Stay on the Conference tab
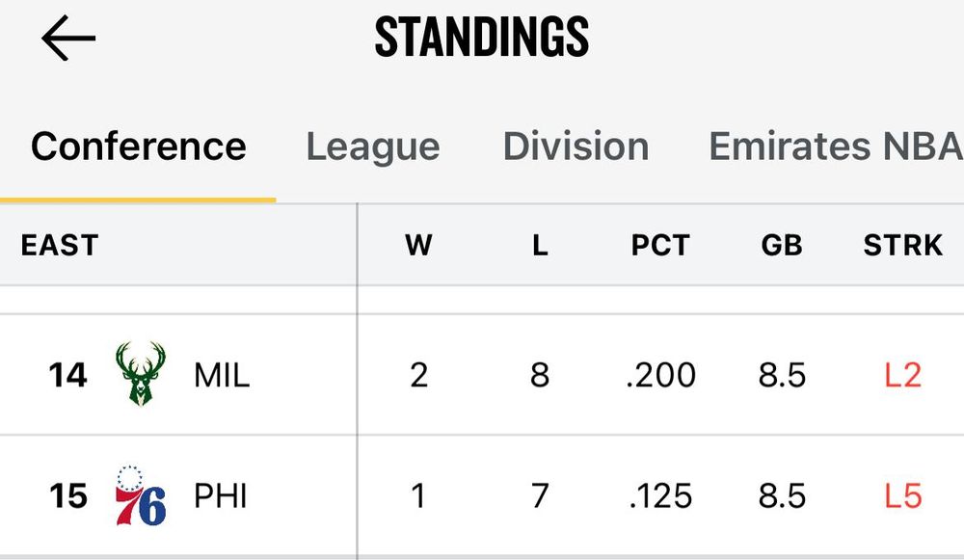The height and width of the screenshot is (560, 964). [138, 147]
